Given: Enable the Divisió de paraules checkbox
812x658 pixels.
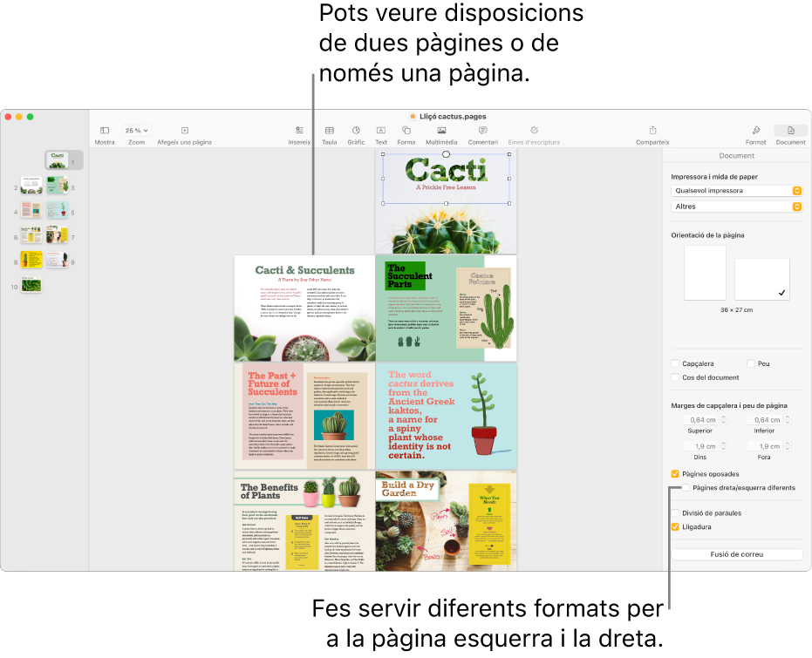Looking at the screenshot, I should pyautogui.click(x=675, y=513).
